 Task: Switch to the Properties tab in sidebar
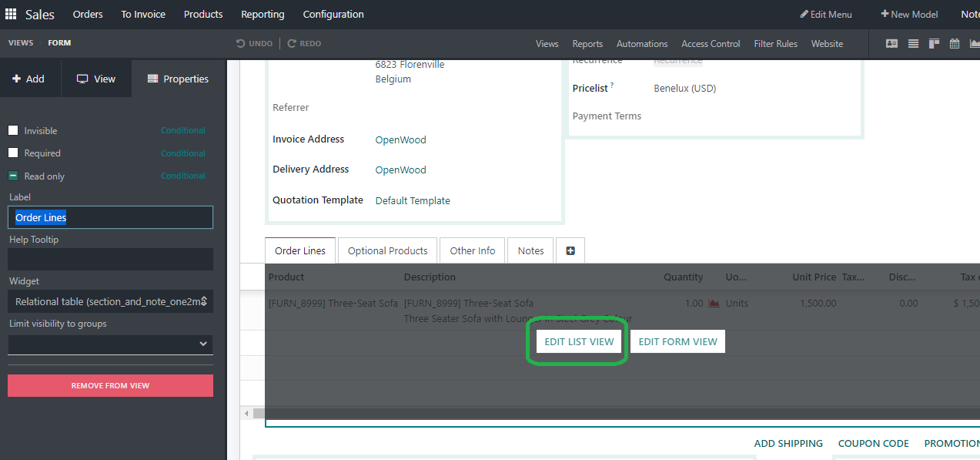pos(179,79)
